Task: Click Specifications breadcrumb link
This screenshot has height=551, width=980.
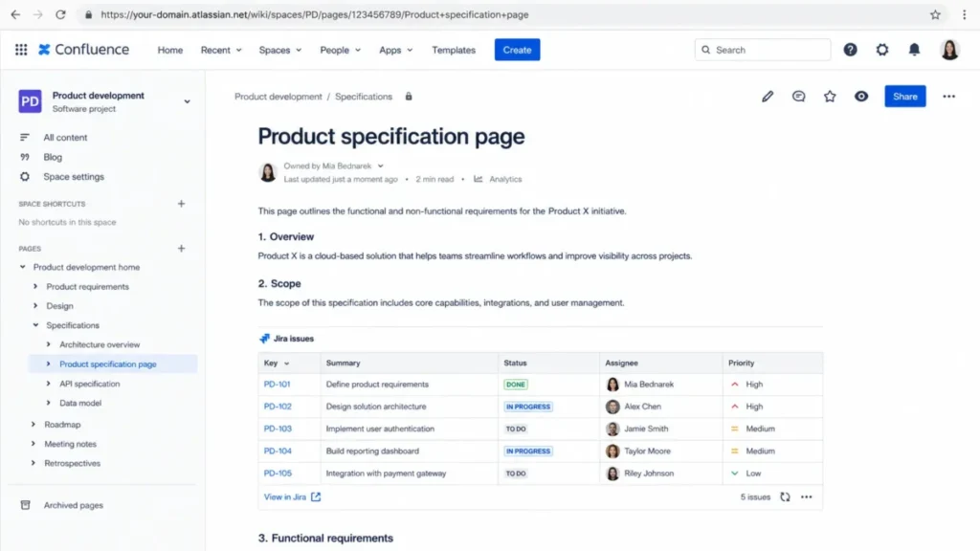Action: 364,97
